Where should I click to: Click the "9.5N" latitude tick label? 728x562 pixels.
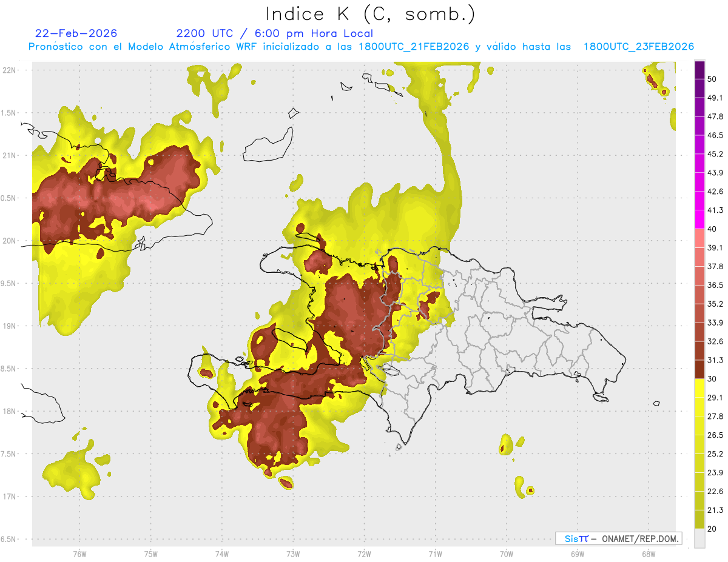click(x=9, y=284)
